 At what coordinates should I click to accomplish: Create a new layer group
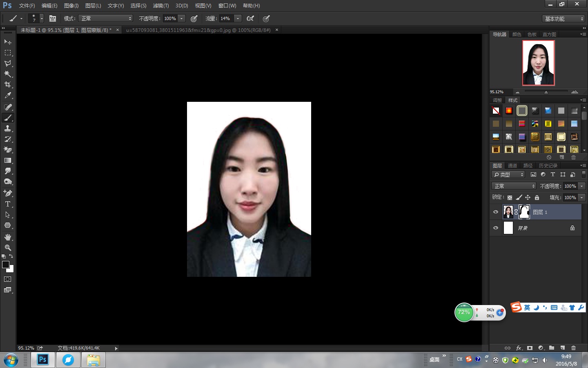click(552, 348)
